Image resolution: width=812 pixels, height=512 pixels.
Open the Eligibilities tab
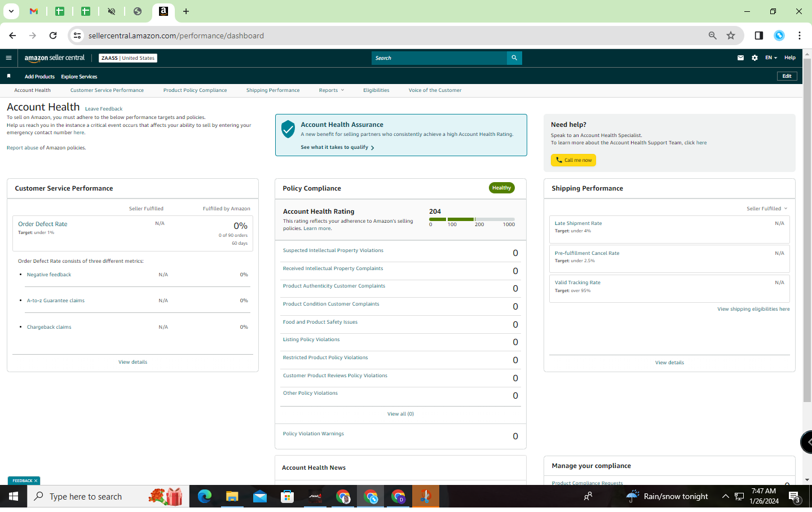coord(376,90)
